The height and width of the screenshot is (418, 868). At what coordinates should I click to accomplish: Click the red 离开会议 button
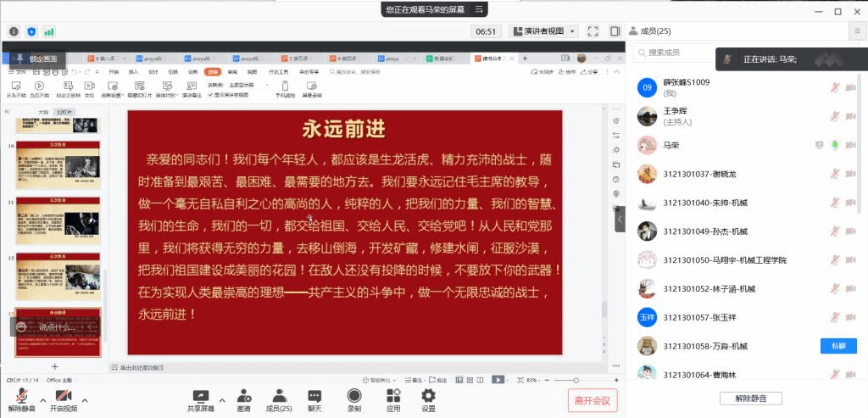click(x=593, y=400)
